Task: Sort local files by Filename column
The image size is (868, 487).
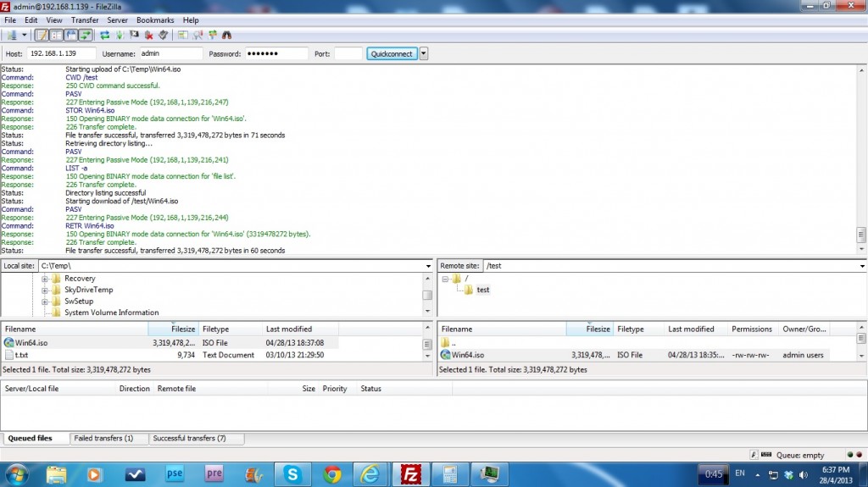Action: point(75,329)
